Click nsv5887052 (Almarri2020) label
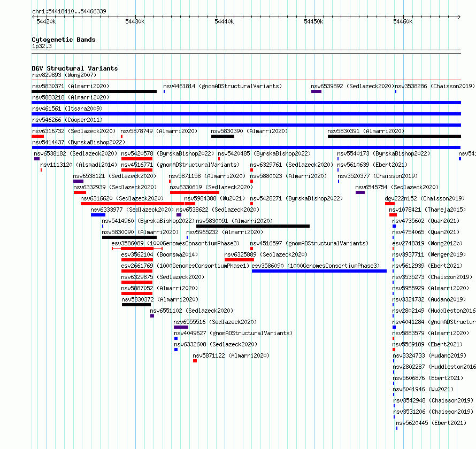 (159, 288)
